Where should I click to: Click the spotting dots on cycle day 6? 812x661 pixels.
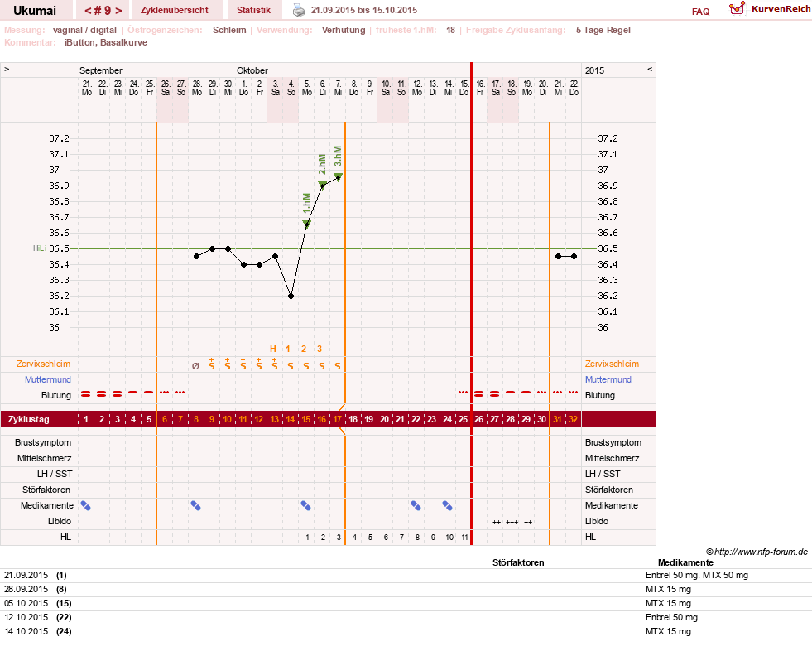coord(165,393)
